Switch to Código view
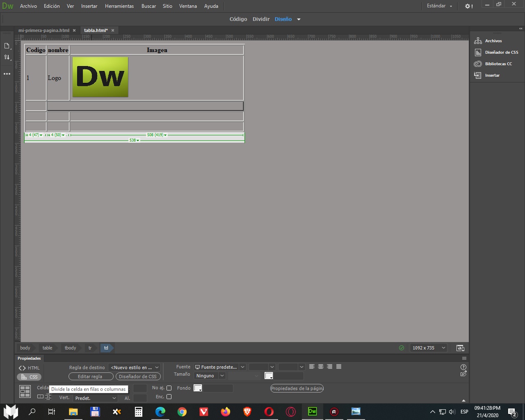The width and height of the screenshot is (525, 420). (238, 19)
